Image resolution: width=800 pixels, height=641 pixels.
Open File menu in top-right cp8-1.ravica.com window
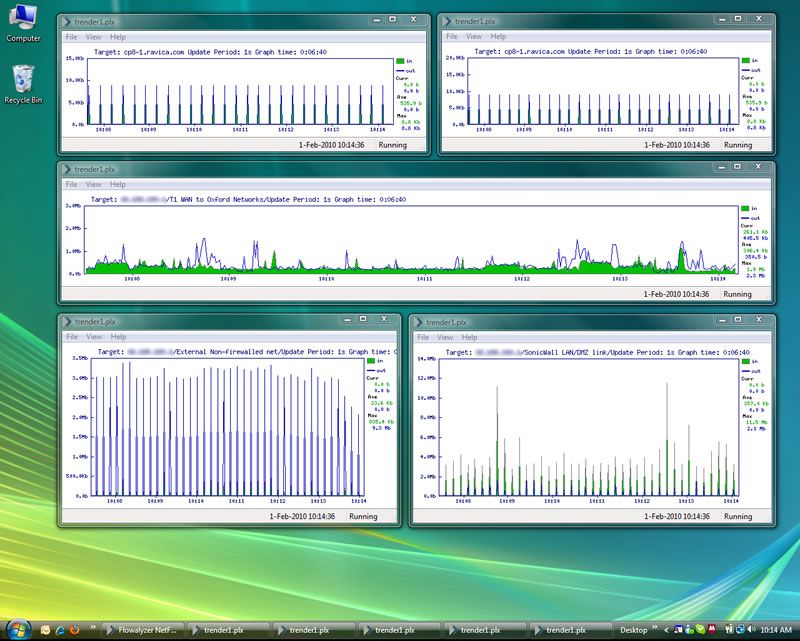452,36
